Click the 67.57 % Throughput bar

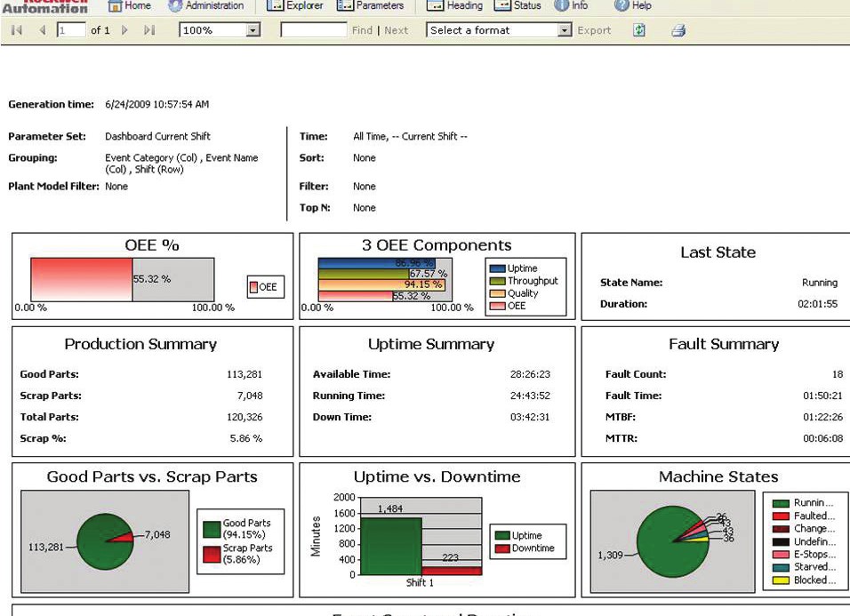pyautogui.click(x=364, y=274)
